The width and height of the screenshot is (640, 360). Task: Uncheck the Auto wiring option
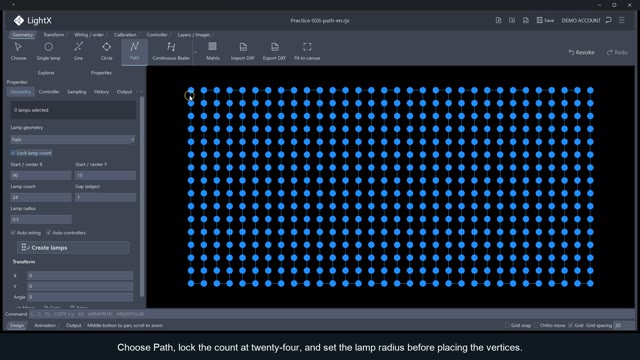click(x=13, y=233)
